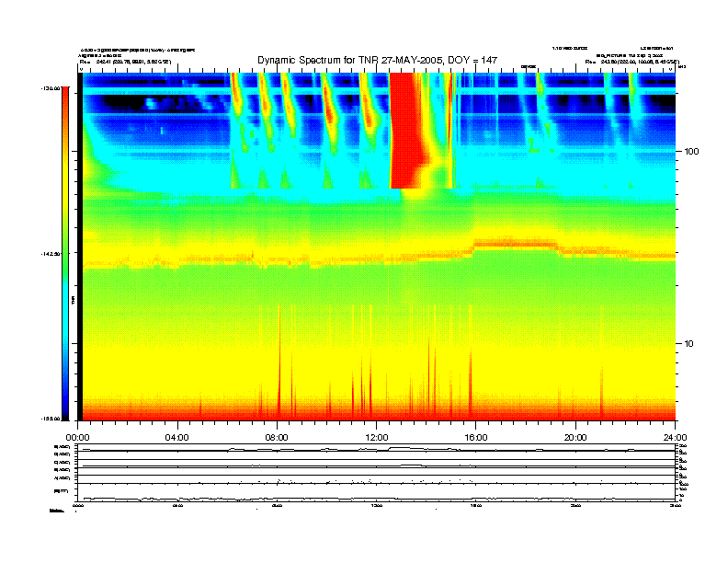Click the '16:00' time axis label
Viewport: 728px width, 563px height.
pyautogui.click(x=476, y=438)
